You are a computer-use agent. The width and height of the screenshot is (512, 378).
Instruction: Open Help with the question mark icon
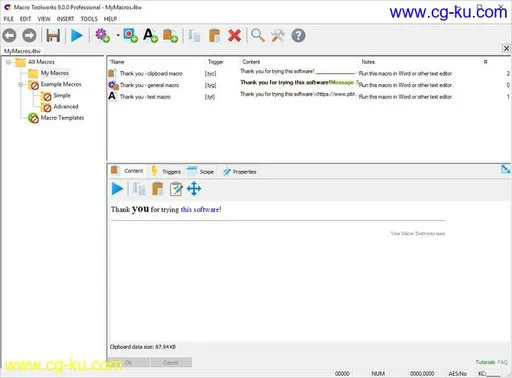pos(298,35)
